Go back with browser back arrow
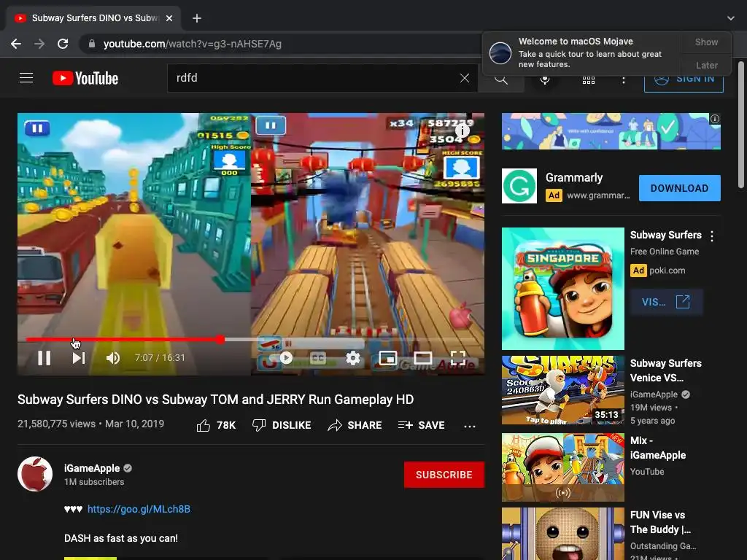This screenshot has width=747, height=560. point(16,44)
